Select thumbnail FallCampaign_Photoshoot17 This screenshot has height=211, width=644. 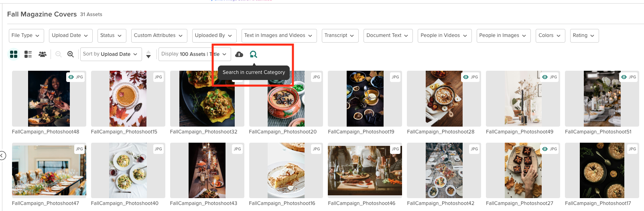(x=602, y=170)
